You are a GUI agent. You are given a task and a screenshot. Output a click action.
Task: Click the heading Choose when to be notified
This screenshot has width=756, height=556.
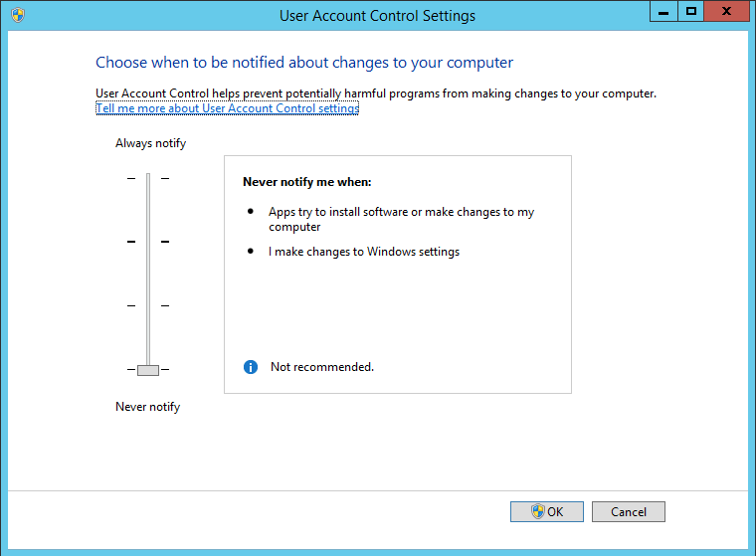pyautogui.click(x=304, y=63)
